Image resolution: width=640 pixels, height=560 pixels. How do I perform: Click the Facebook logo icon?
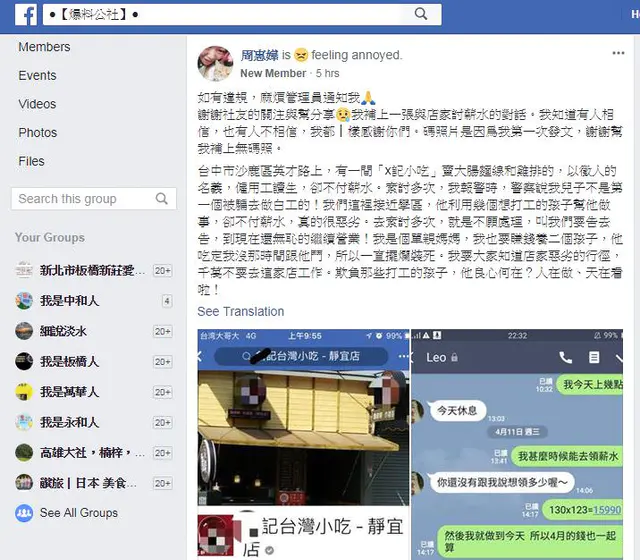[x=26, y=15]
